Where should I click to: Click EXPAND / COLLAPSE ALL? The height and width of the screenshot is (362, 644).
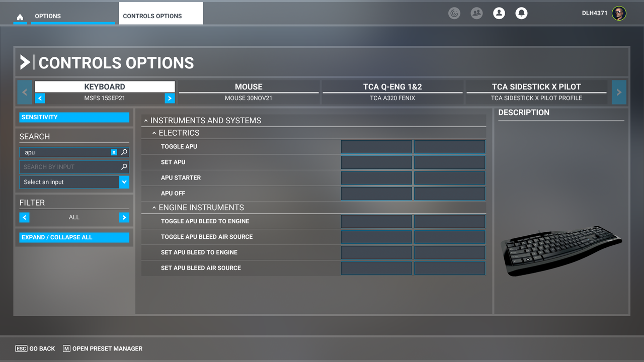(x=74, y=237)
